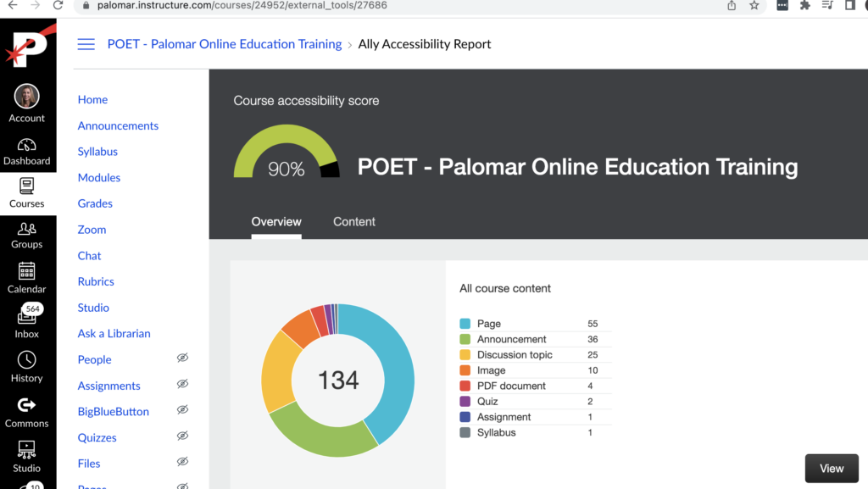The width and height of the screenshot is (868, 489).
Task: Click the Assignments hidden-eye icon
Action: [183, 384]
